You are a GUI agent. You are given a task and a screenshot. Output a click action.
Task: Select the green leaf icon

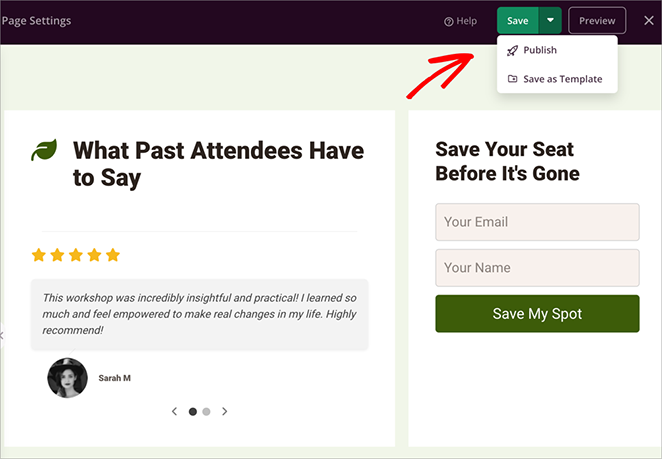(x=44, y=151)
